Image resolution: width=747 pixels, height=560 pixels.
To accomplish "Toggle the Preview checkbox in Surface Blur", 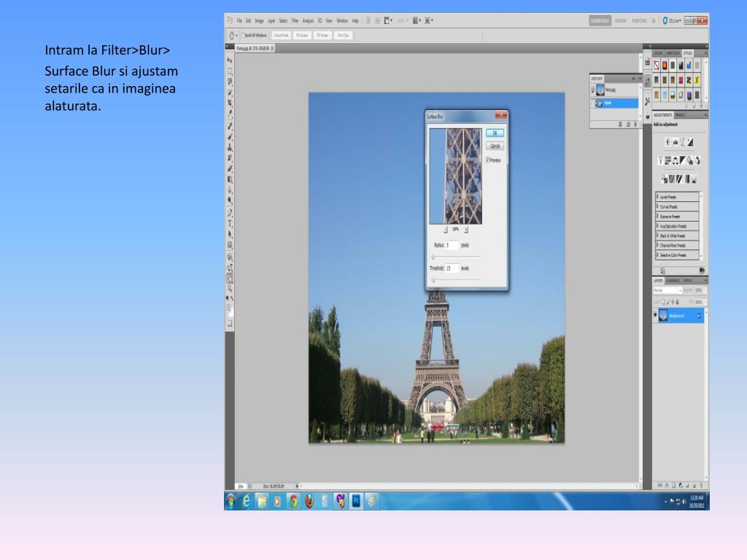I will pos(487,160).
